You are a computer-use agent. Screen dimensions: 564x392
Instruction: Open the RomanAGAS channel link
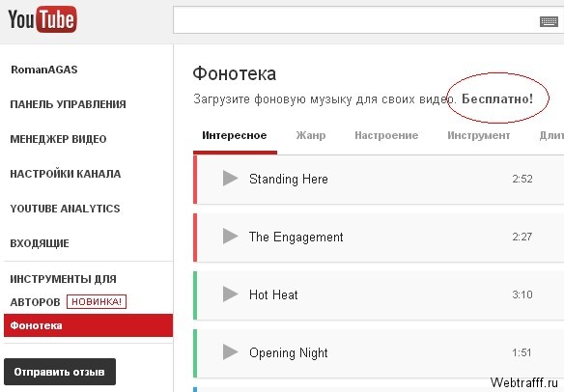44,70
